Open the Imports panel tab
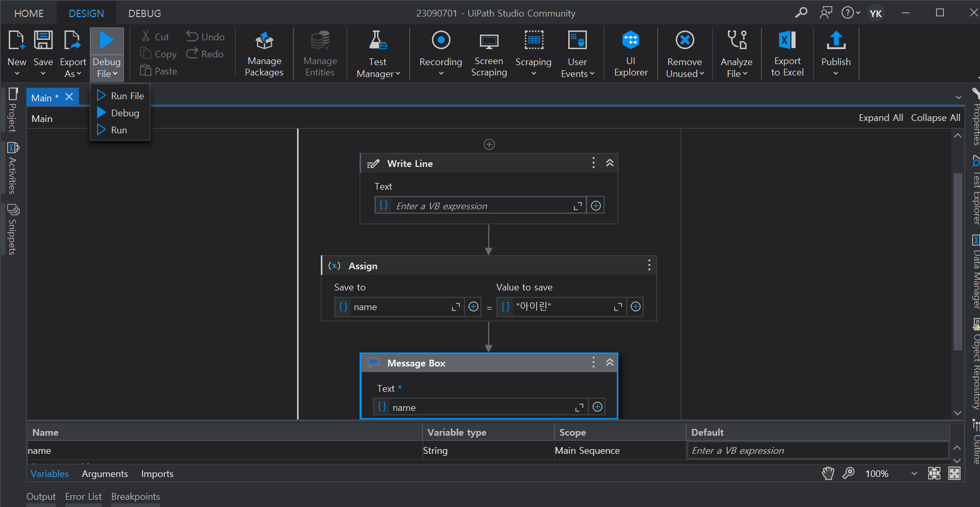Image resolution: width=980 pixels, height=507 pixels. click(157, 474)
